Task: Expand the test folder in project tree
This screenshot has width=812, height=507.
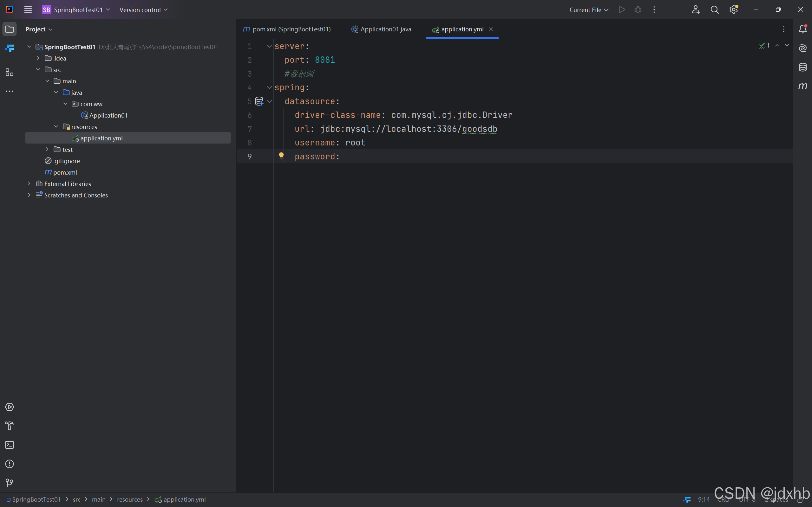Action: [47, 150]
